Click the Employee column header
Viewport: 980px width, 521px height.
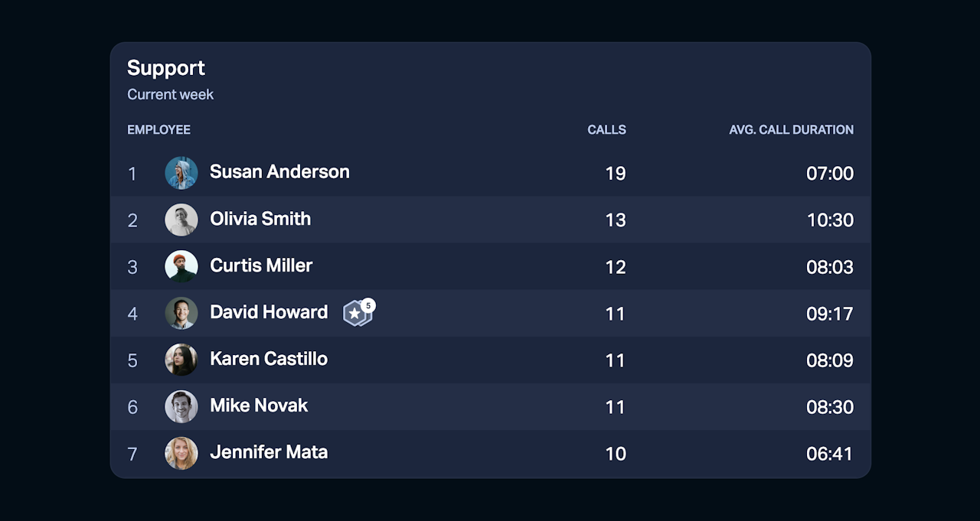click(x=158, y=130)
